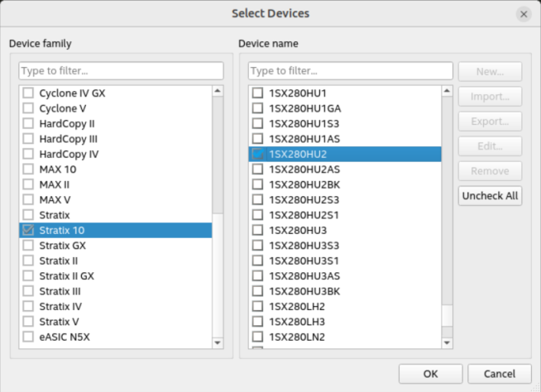Click the Device name filter field

point(350,70)
